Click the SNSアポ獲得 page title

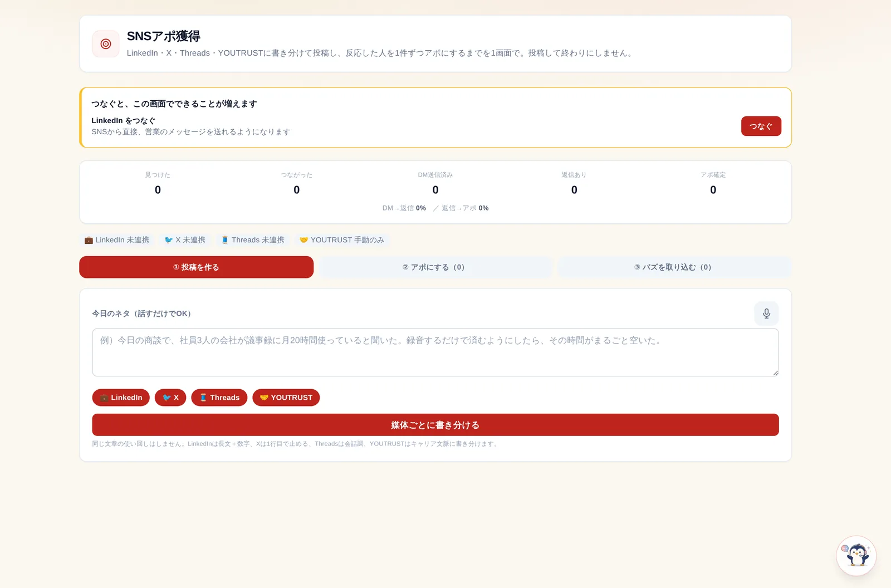click(164, 36)
